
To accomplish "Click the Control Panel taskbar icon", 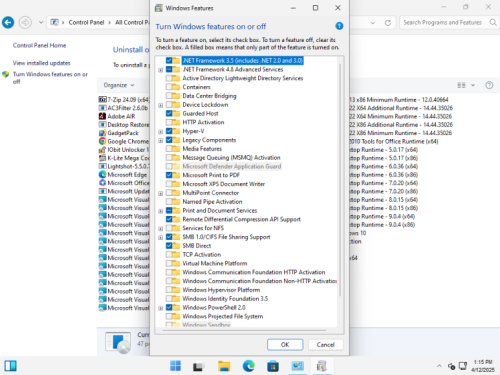I will [297, 366].
